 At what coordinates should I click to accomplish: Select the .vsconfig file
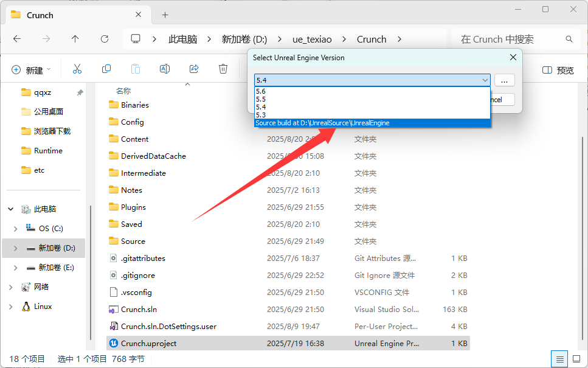pyautogui.click(x=288, y=292)
